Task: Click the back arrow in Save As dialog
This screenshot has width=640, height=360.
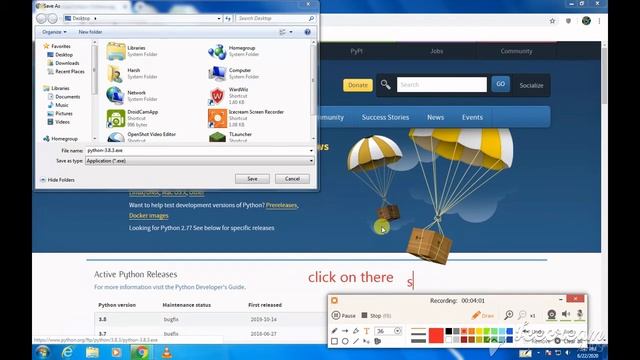Action: [41, 18]
